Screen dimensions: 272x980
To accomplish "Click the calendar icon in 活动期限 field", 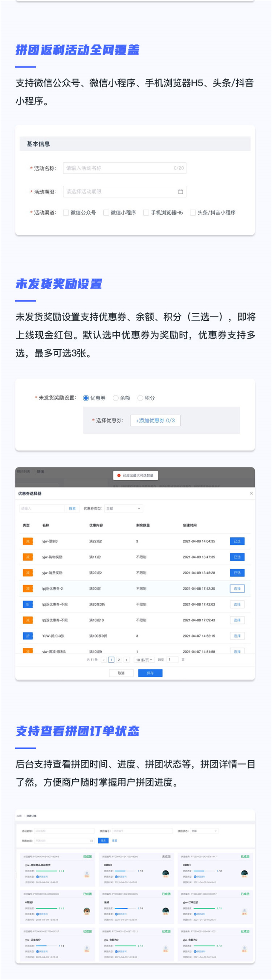I will [x=181, y=192].
